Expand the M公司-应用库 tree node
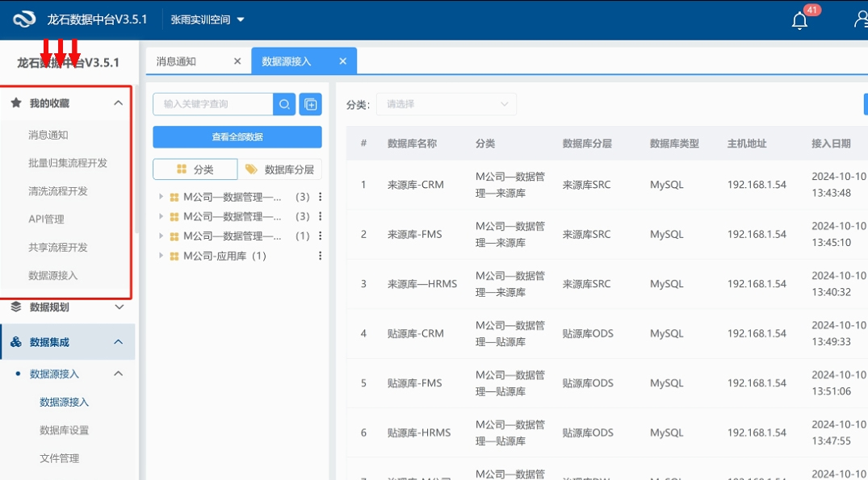868x480 pixels. [x=161, y=257]
